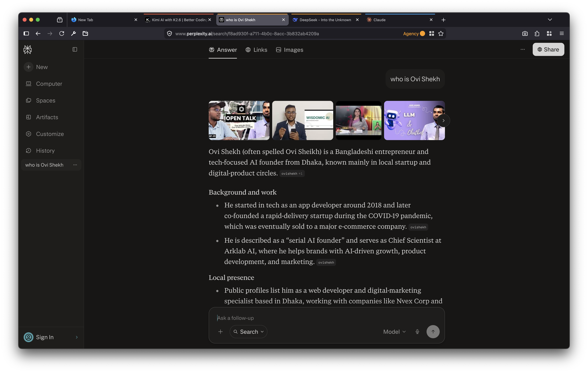Switch to the Images tab
This screenshot has width=588, height=373.
coord(289,50)
